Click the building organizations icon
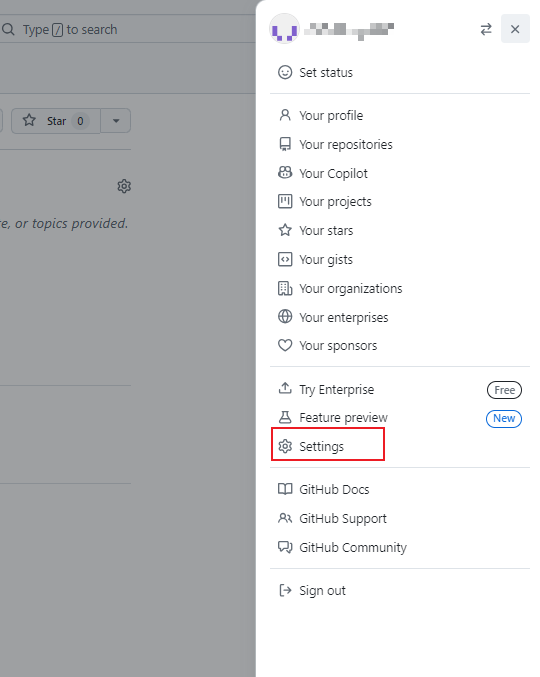Screen dimensions: 540x677 (x=285, y=288)
